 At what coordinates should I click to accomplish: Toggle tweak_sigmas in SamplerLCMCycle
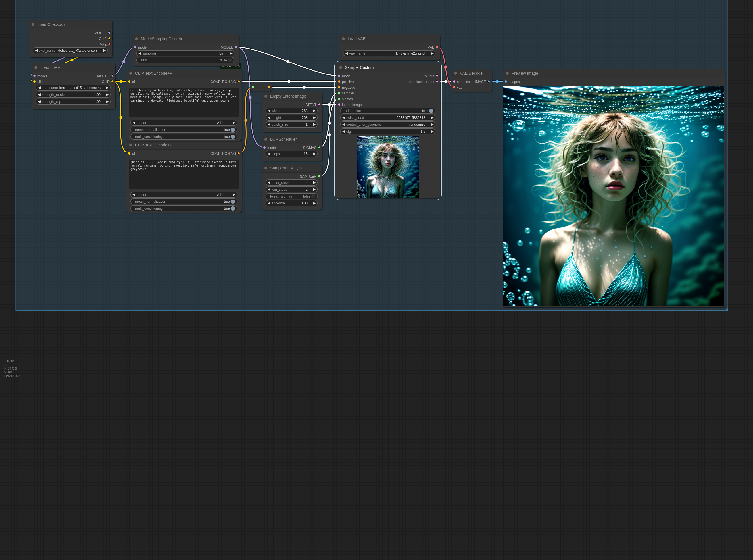[x=291, y=196]
